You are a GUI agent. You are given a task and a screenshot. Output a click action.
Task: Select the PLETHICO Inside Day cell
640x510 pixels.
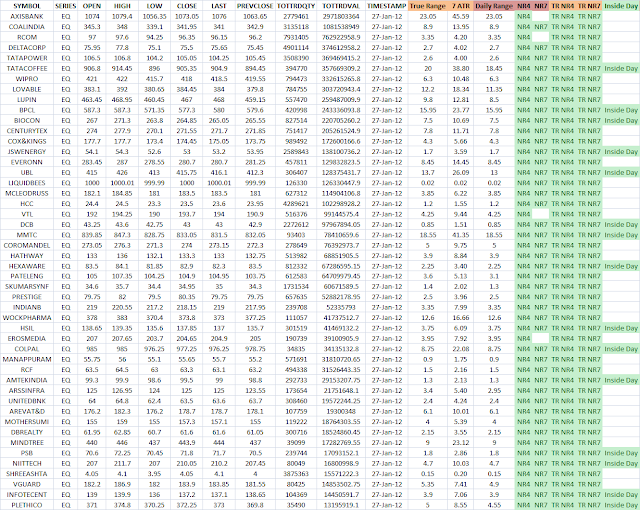click(621, 505)
